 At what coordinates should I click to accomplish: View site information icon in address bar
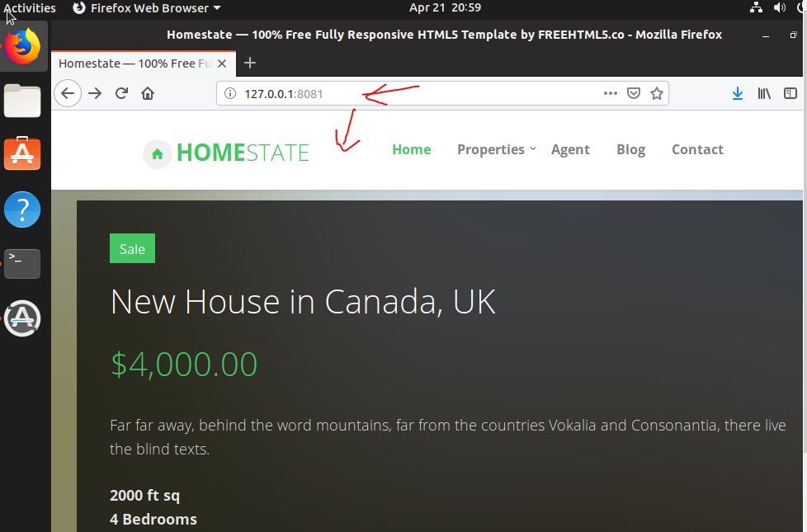click(230, 94)
